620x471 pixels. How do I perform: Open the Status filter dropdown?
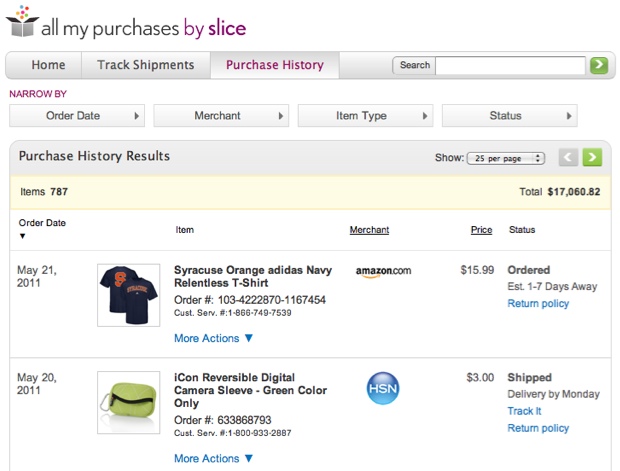click(510, 116)
